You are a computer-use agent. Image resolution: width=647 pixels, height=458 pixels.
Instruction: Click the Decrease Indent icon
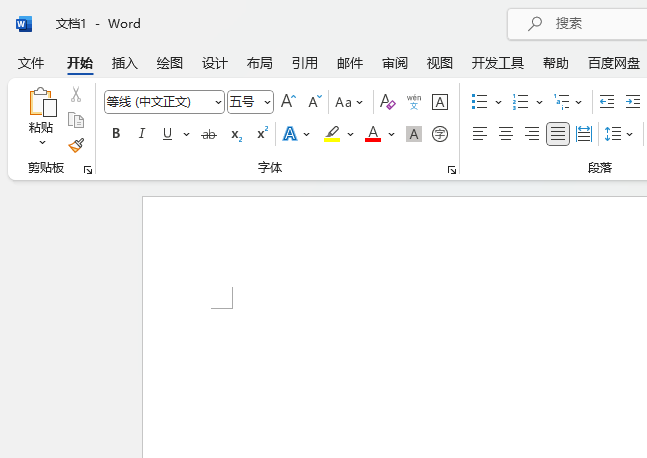[x=607, y=102]
